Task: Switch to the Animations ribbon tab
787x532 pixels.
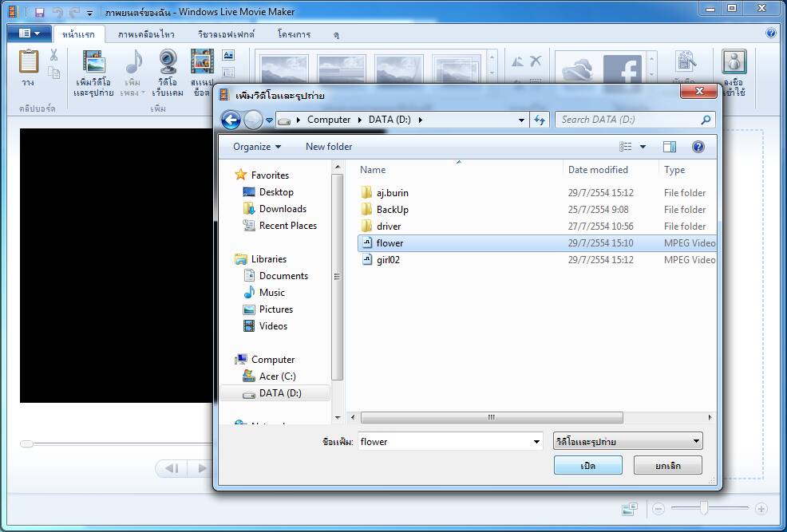Action: click(x=147, y=34)
